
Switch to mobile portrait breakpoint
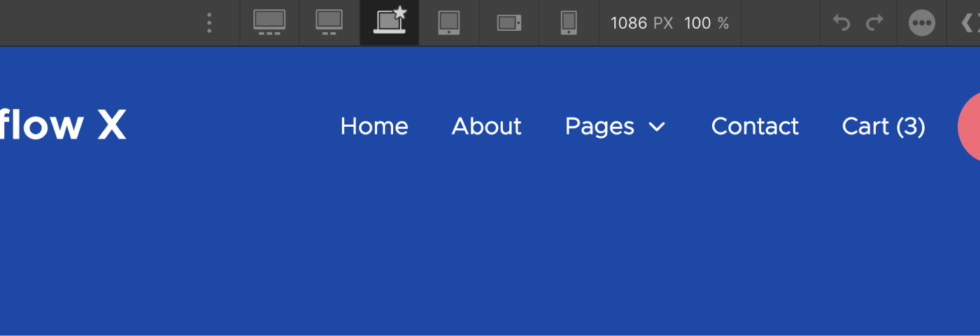point(569,23)
